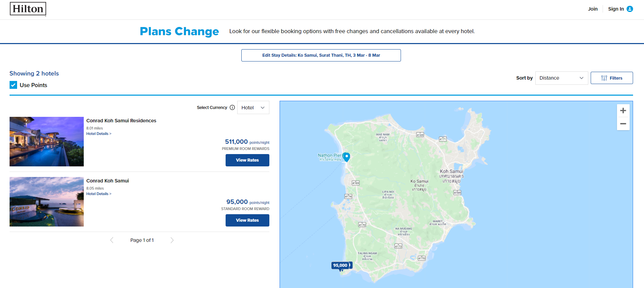Image resolution: width=644 pixels, height=288 pixels.
Task: Zoom in on the map with plus icon
Action: point(623,110)
